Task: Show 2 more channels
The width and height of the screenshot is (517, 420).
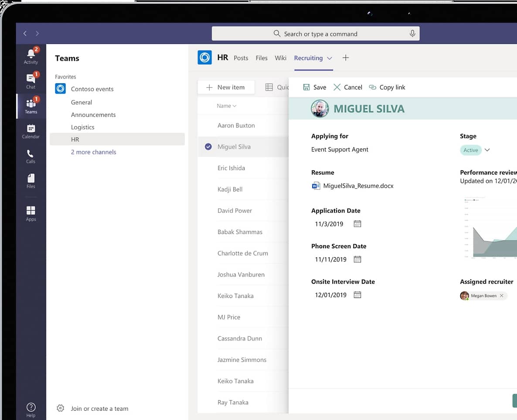Action: click(x=93, y=152)
